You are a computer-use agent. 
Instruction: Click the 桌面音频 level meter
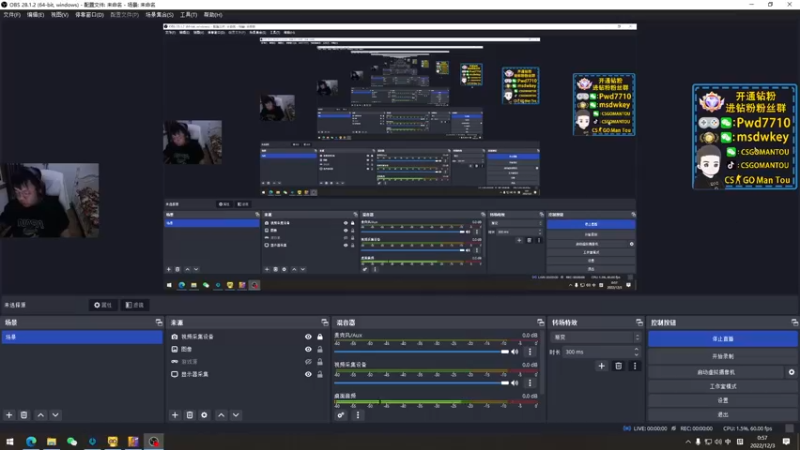[436, 403]
